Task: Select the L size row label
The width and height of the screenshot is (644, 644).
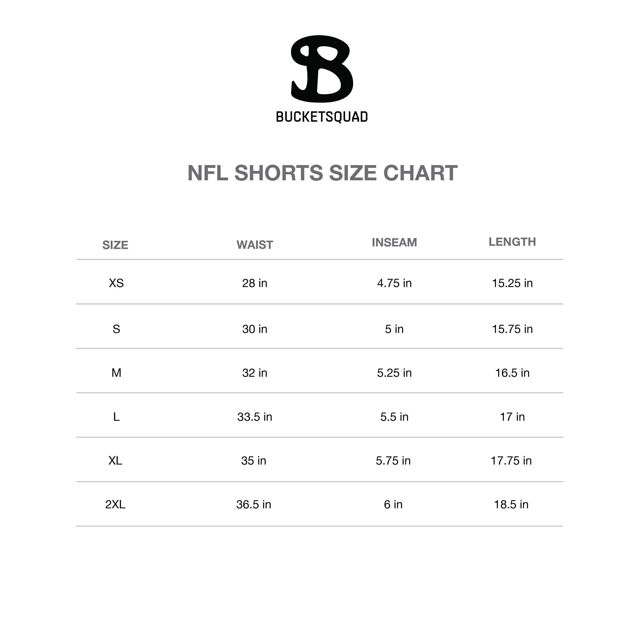Action: click(116, 417)
